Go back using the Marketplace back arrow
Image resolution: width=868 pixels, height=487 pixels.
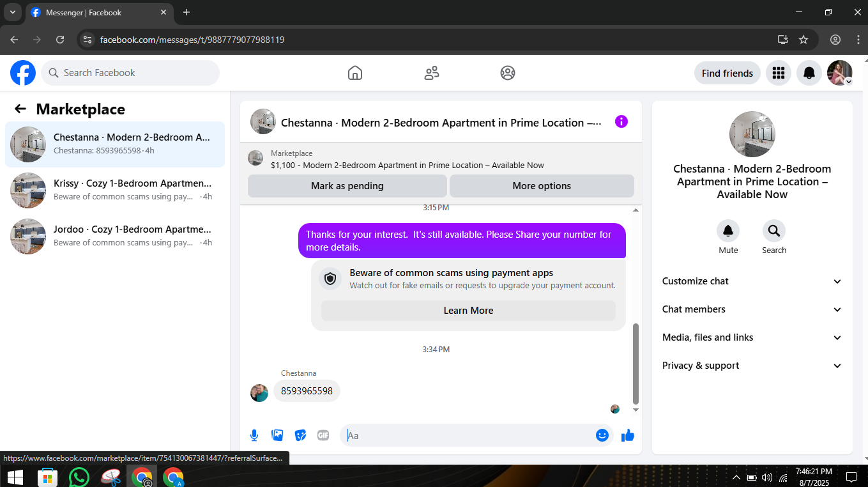tap(20, 109)
